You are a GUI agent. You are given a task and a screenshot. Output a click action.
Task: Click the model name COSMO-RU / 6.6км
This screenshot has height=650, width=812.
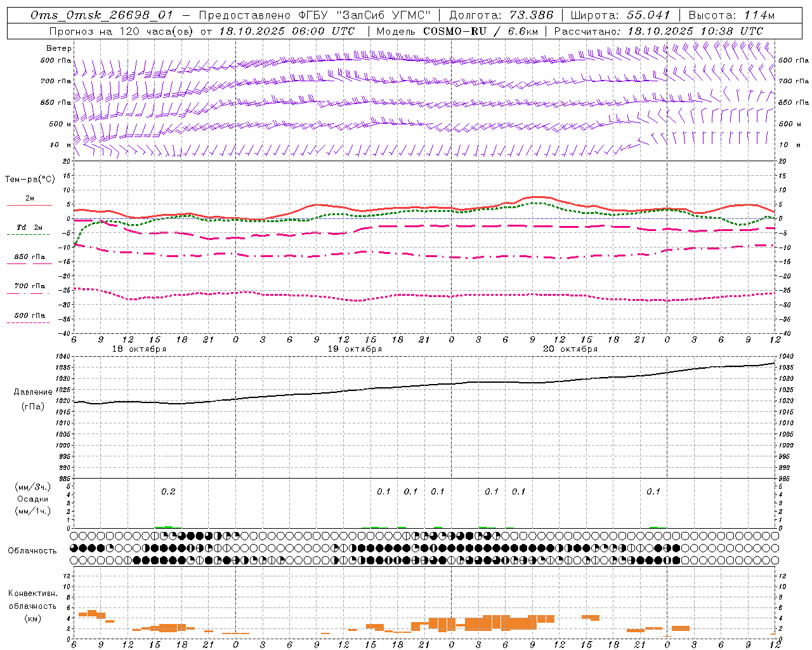coord(482,31)
